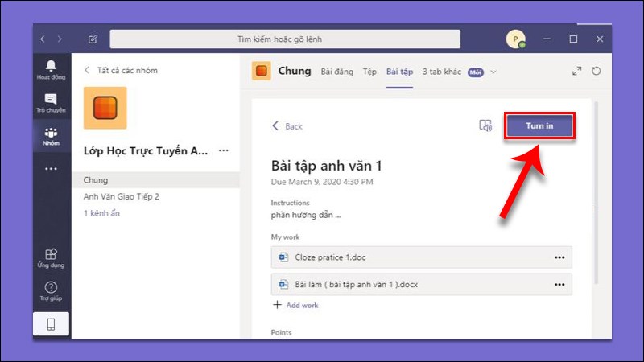644x362 pixels.
Task: Click the Bài tập anh văn 1 title
Action: coord(327,166)
